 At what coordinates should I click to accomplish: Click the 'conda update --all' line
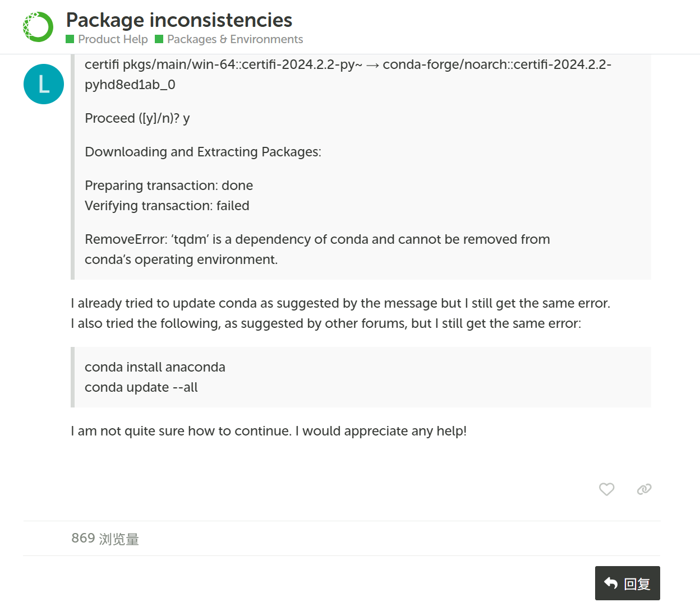[141, 387]
